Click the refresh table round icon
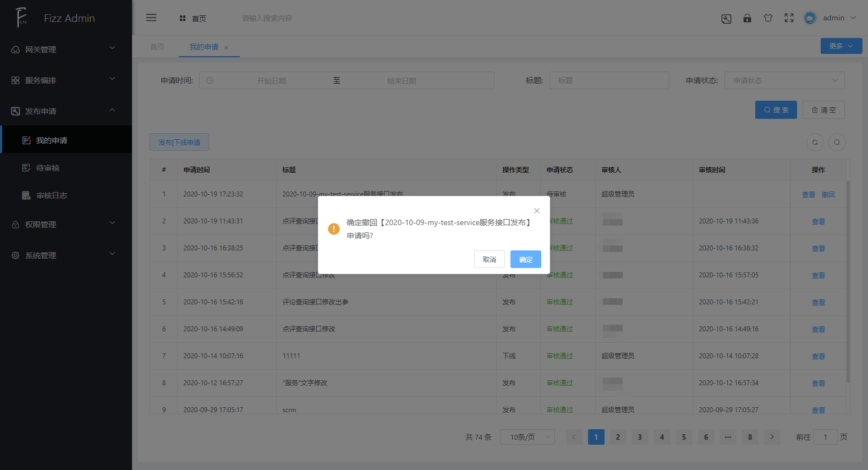The image size is (868, 470). pyautogui.click(x=815, y=142)
